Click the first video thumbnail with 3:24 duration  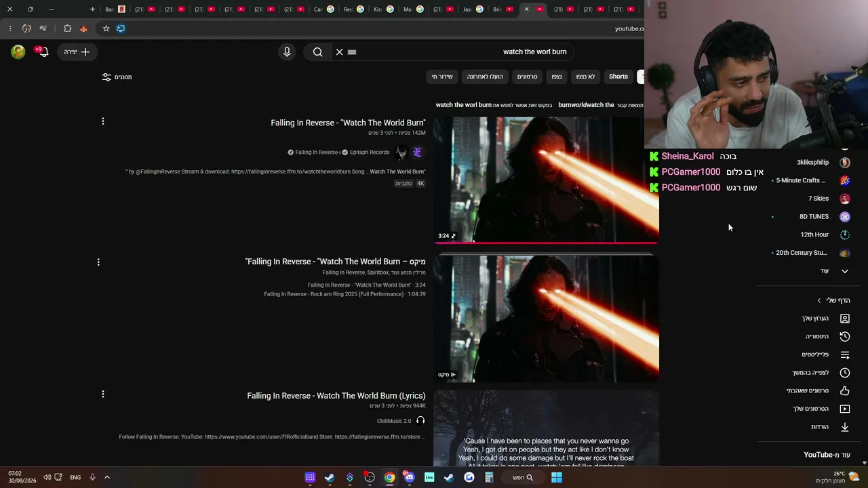pyautogui.click(x=546, y=180)
